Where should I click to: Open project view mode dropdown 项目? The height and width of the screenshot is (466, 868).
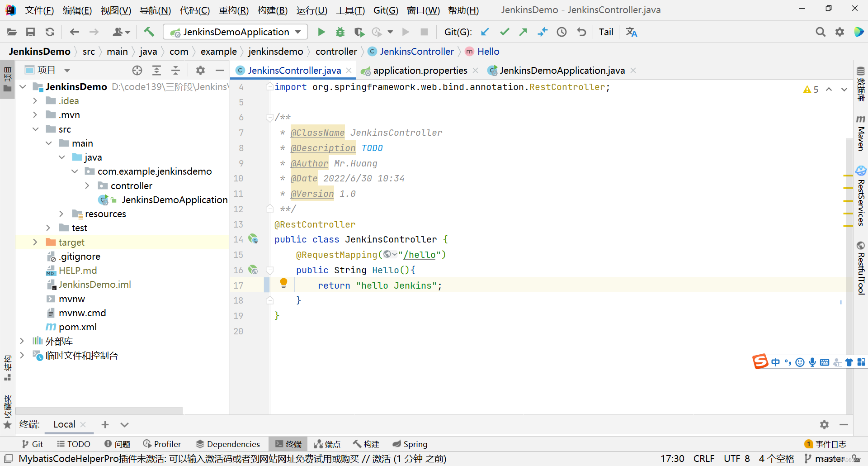point(47,70)
